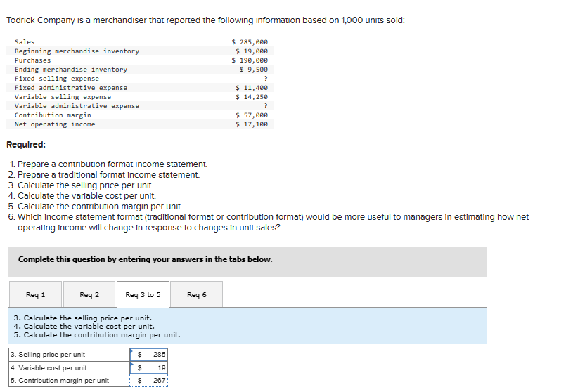The height and width of the screenshot is (392, 566).
Task: Click the Variable selling expense value $ 14,250
Action: [252, 97]
